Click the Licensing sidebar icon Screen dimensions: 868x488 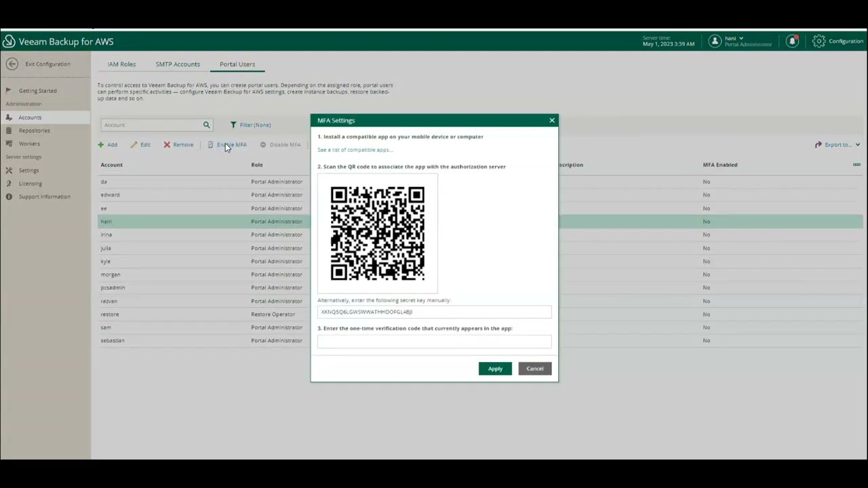tap(9, 183)
